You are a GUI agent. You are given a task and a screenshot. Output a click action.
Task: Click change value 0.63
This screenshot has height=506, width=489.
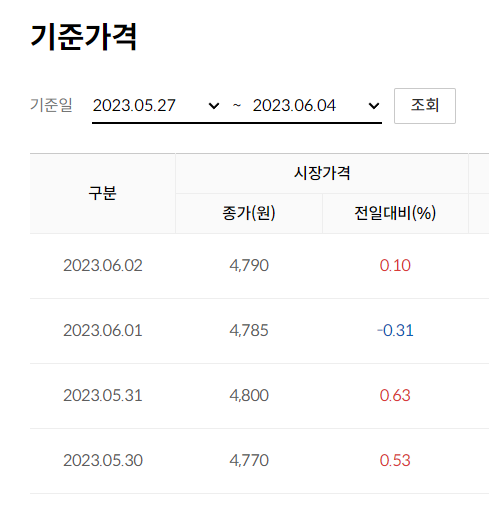(x=395, y=396)
